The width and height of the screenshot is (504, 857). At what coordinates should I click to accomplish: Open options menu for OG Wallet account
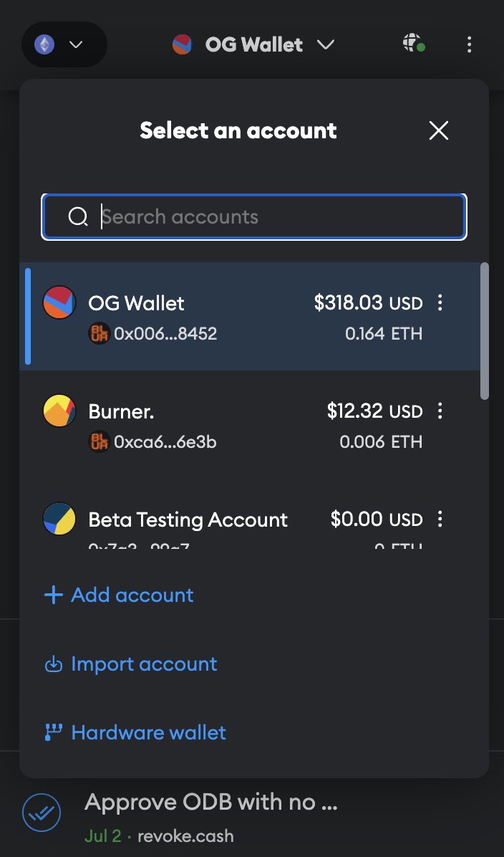tap(440, 302)
